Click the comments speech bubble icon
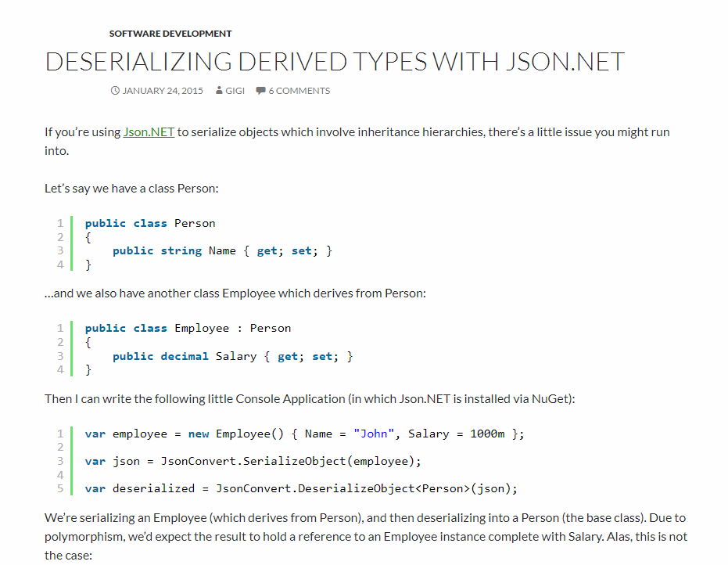This screenshot has width=728, height=565. pos(261,91)
